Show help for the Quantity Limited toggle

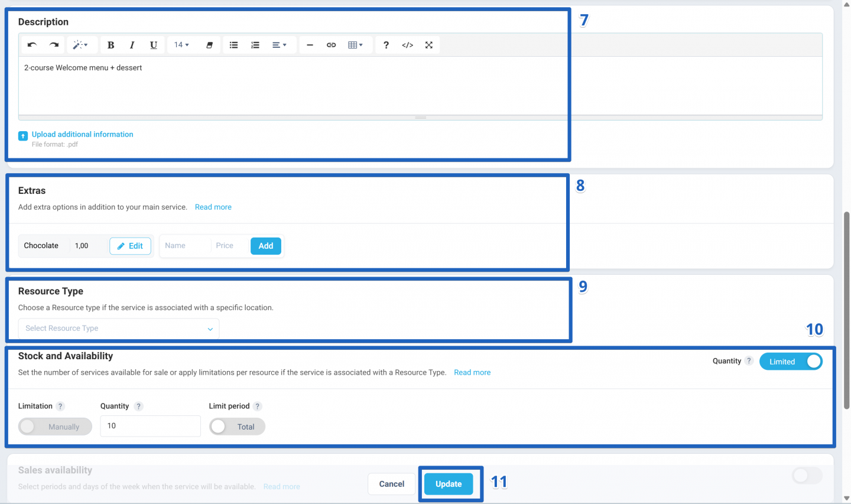pos(749,361)
